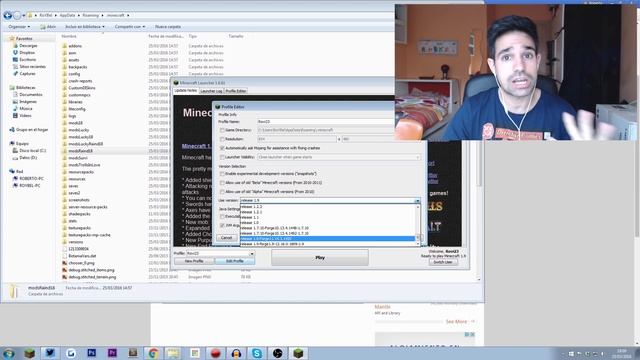This screenshot has height=360, width=640.
Task: Sort files by the Tipo column header
Action: point(193,36)
